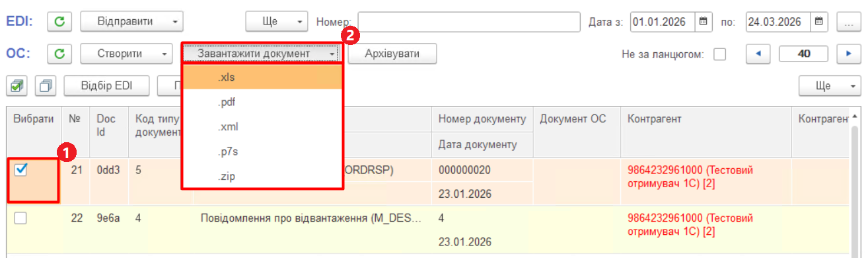This screenshot has height=258, width=868.
Task: Click the Doc Id column header
Action: pos(110,131)
